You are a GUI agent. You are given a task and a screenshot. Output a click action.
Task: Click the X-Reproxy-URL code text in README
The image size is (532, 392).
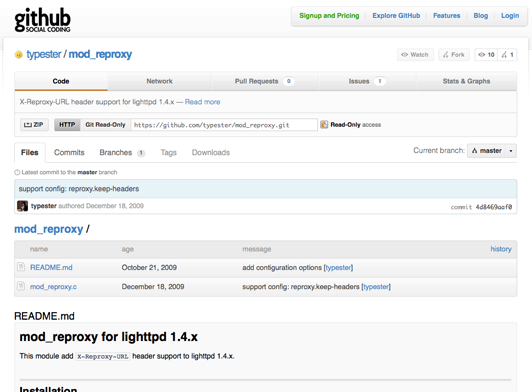click(102, 356)
